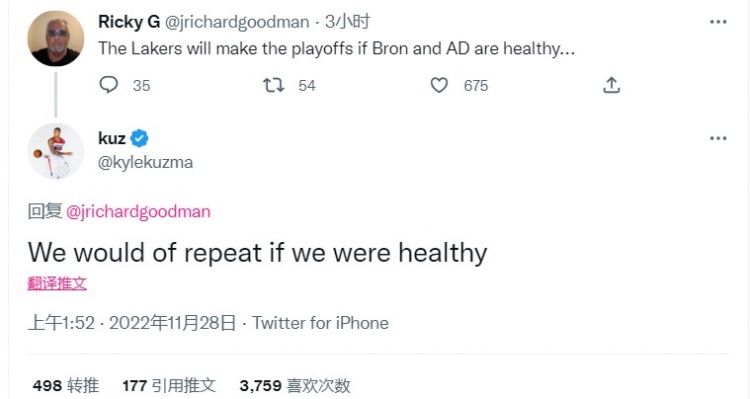Click the retweet arrows icon
The image size is (750, 399).
coord(274,85)
